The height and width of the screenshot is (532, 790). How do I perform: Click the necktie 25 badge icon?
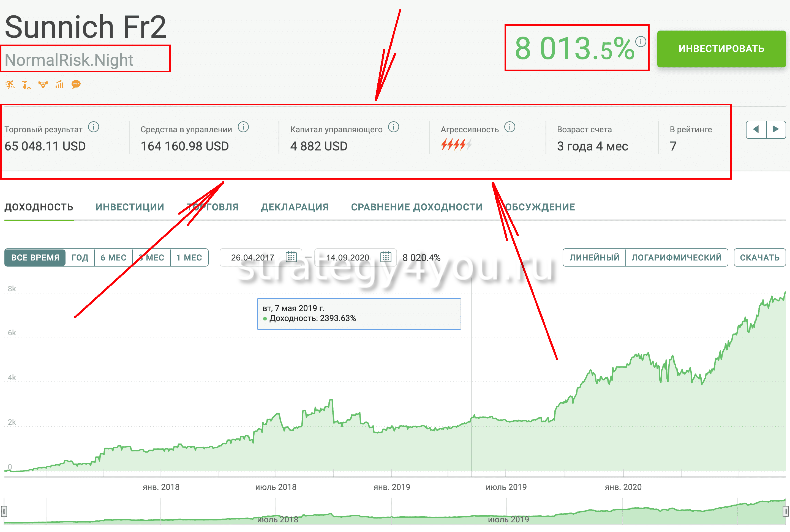pyautogui.click(x=26, y=85)
